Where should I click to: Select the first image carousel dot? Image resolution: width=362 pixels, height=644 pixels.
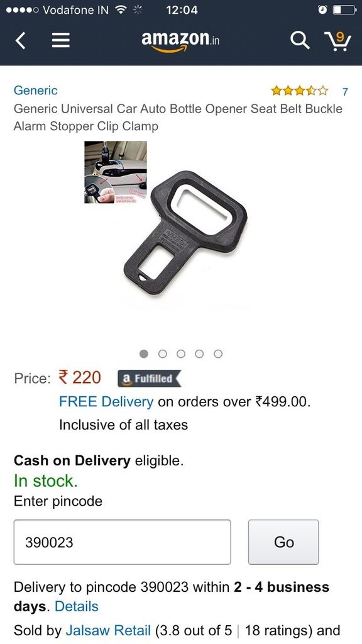click(144, 353)
